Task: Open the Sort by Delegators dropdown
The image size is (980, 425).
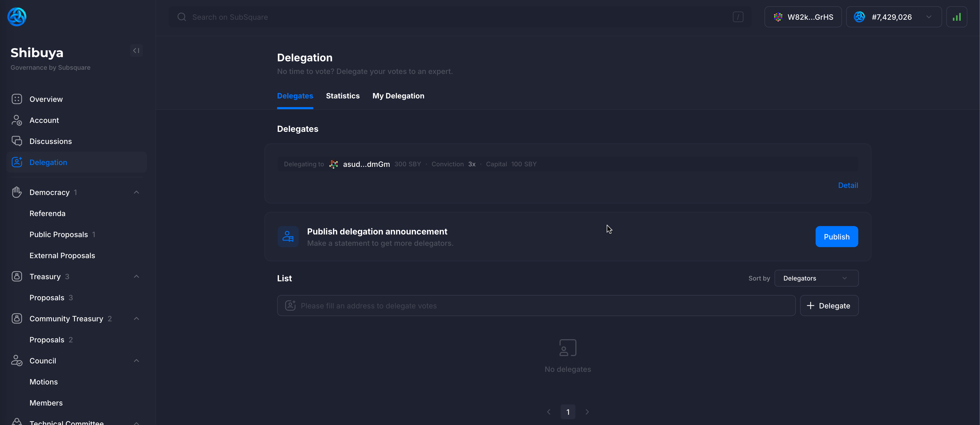Action: click(x=816, y=278)
